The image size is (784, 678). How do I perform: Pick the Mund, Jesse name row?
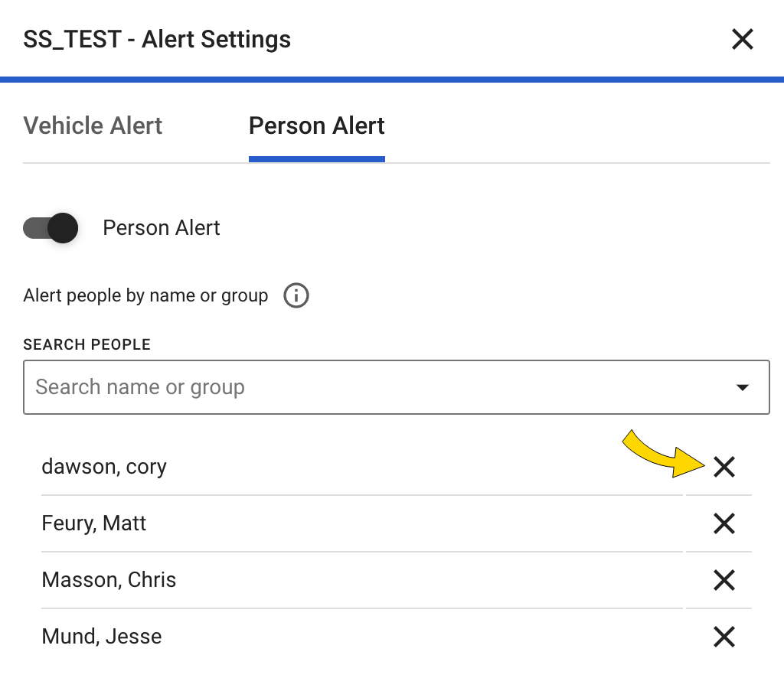coord(102,637)
